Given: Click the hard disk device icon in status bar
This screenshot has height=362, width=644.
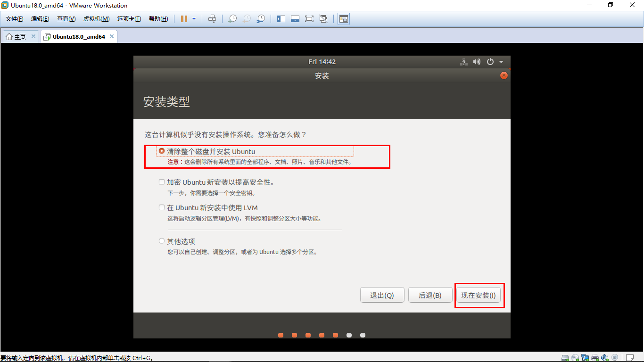Looking at the screenshot, I should (565, 358).
